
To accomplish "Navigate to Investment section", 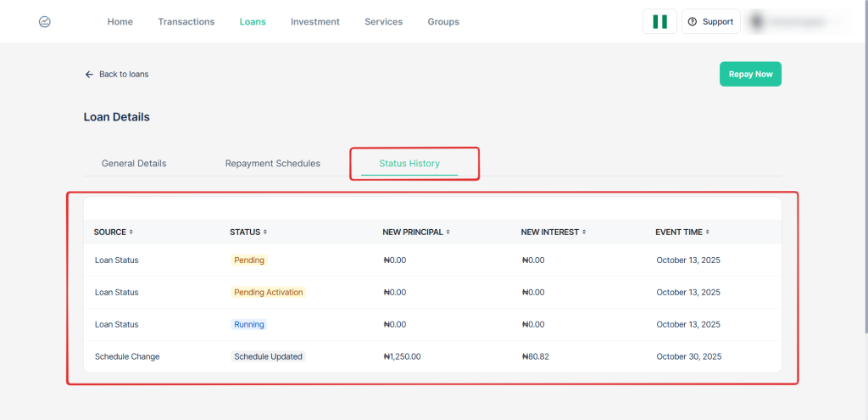I will [315, 21].
